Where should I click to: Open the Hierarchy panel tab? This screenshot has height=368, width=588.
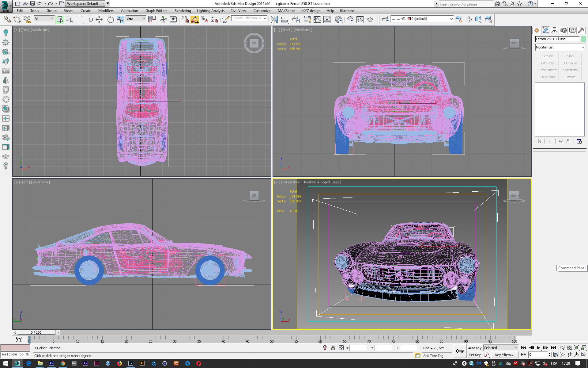coord(554,30)
